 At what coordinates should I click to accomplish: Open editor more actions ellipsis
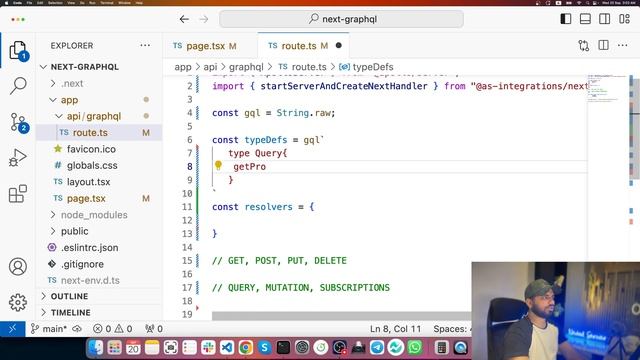point(622,45)
